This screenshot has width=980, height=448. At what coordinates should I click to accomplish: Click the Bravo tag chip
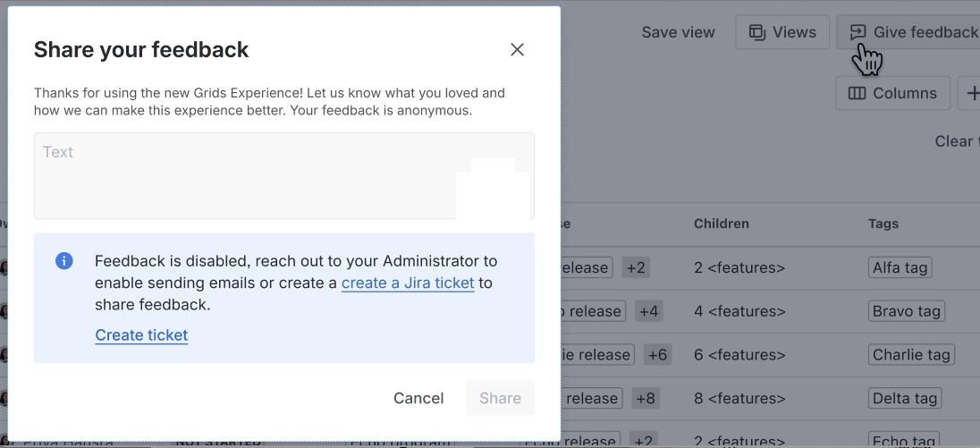click(x=906, y=311)
